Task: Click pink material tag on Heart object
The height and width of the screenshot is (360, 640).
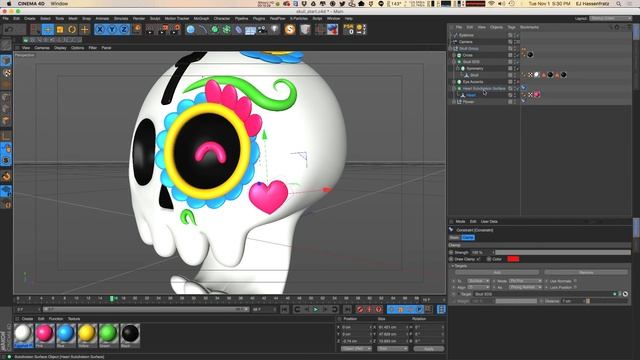Action: [x=537, y=95]
